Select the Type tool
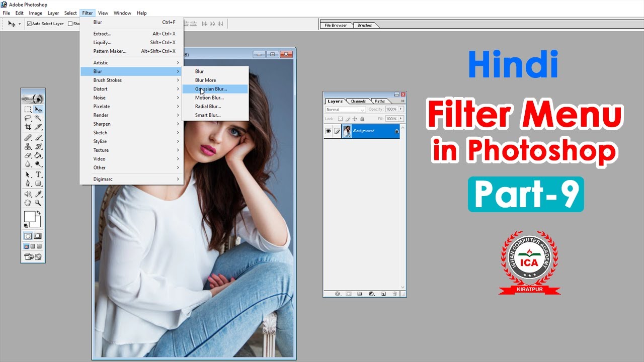The height and width of the screenshot is (362, 644). click(38, 174)
